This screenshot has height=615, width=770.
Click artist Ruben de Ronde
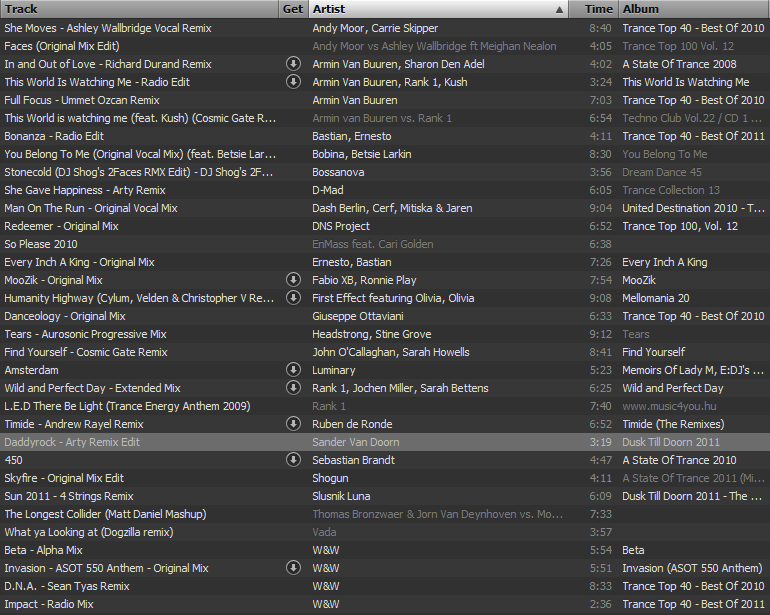(x=352, y=424)
